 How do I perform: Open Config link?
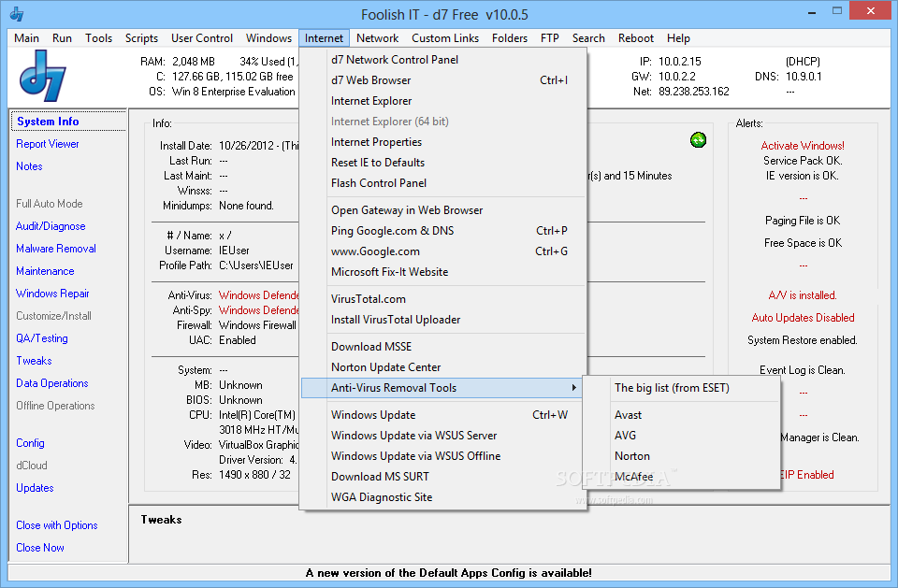pos(30,442)
